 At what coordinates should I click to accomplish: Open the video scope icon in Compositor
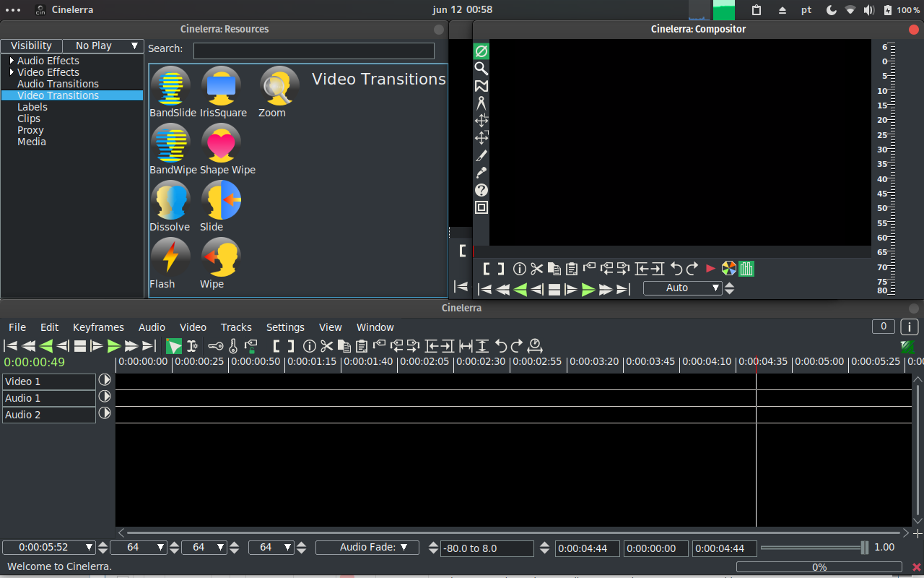coord(746,269)
